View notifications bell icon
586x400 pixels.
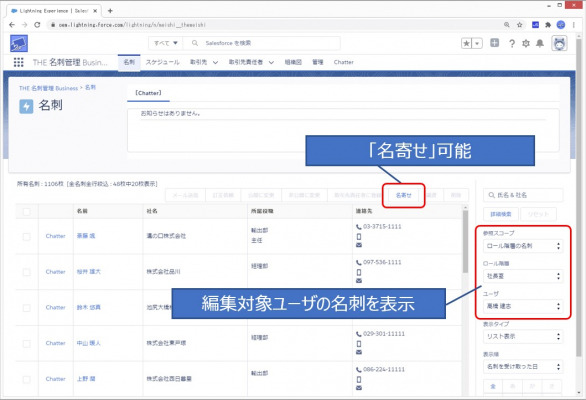coord(540,43)
